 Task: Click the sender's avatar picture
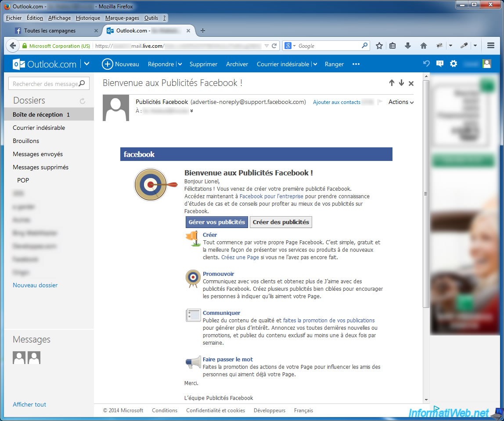(116, 108)
